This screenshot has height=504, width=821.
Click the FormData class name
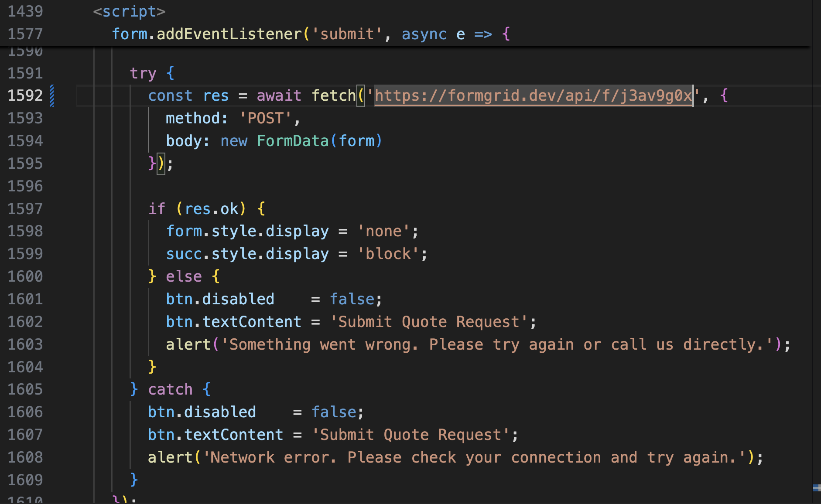[292, 141]
